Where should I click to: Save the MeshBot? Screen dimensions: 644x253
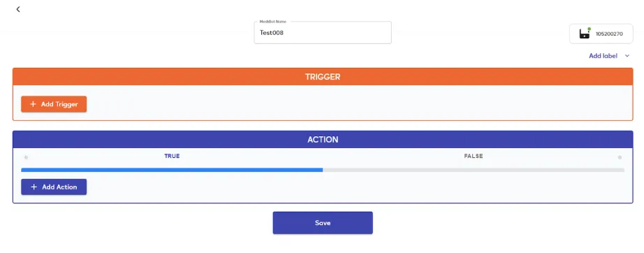[323, 223]
